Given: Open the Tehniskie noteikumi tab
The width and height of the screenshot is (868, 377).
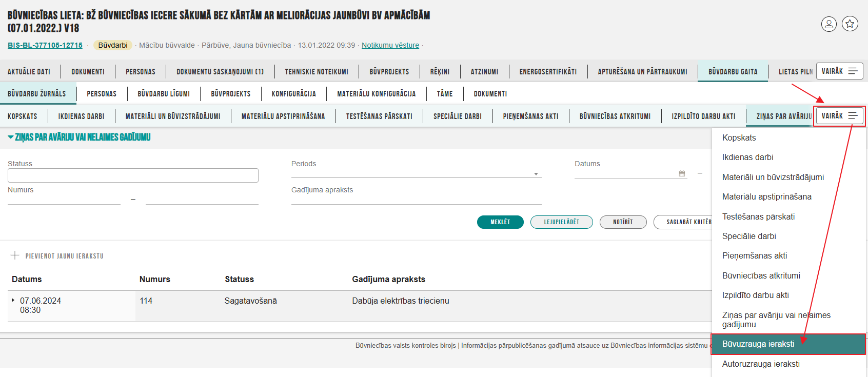Looking at the screenshot, I should tap(317, 72).
